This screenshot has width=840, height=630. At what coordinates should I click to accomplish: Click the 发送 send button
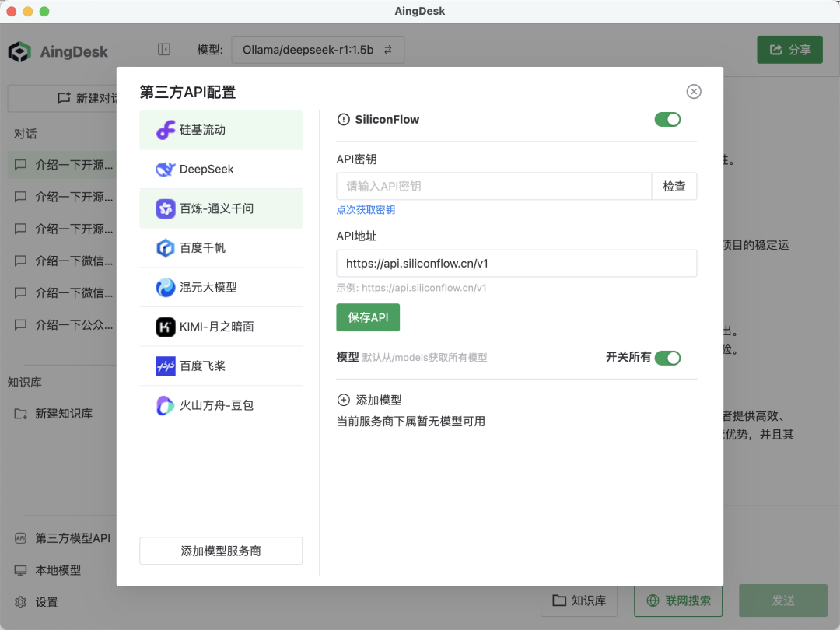pos(783,600)
